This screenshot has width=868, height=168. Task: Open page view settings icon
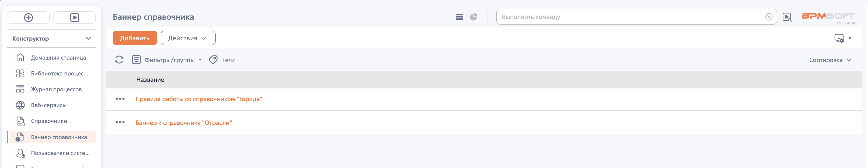point(843,38)
